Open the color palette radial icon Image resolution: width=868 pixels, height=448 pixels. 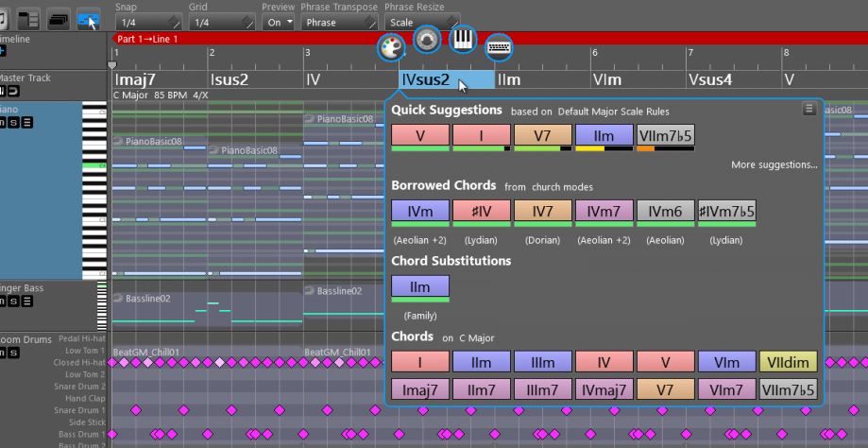391,48
